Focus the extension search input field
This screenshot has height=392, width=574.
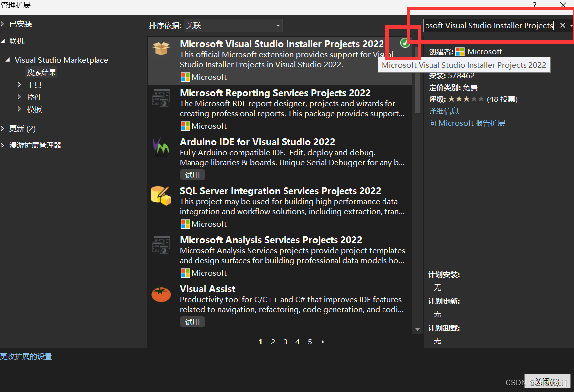point(489,26)
